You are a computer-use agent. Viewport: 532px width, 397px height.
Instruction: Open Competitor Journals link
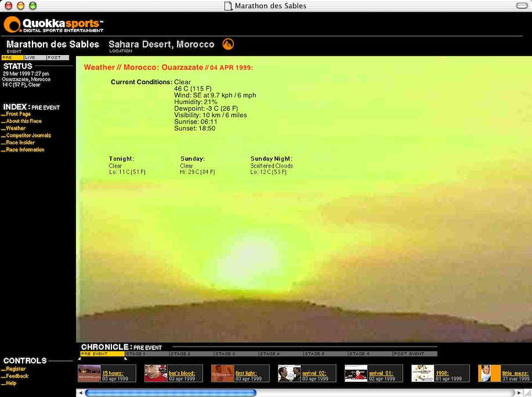tap(28, 135)
